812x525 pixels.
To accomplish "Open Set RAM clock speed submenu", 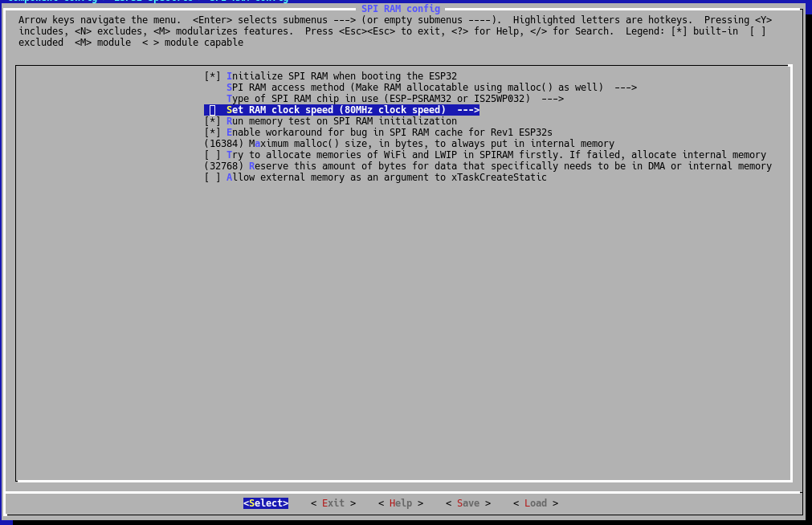I will tap(342, 110).
